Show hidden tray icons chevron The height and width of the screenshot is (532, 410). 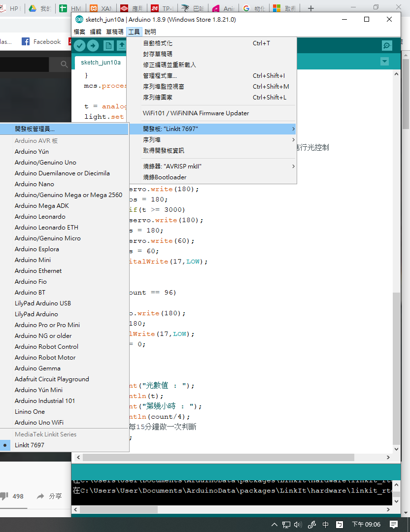[274, 525]
